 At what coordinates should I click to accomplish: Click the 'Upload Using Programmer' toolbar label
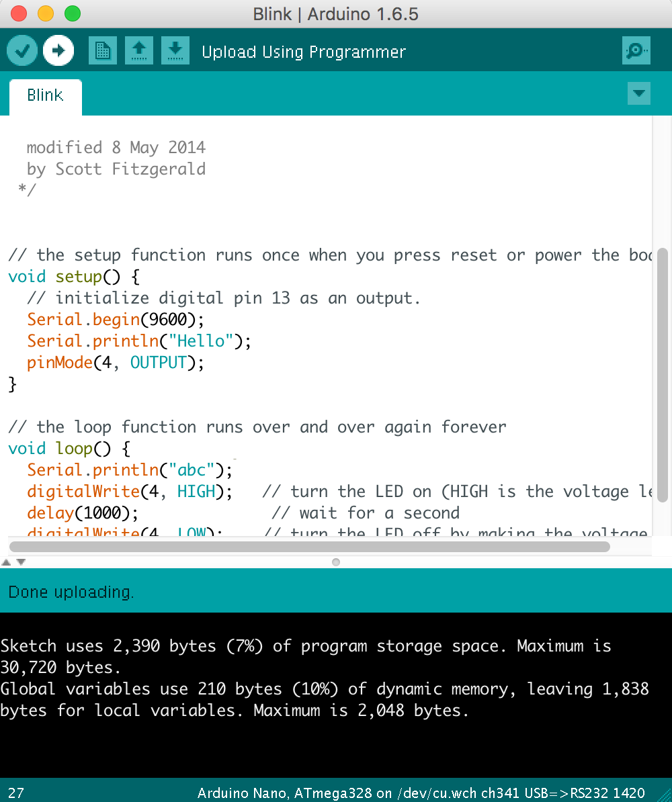304,52
